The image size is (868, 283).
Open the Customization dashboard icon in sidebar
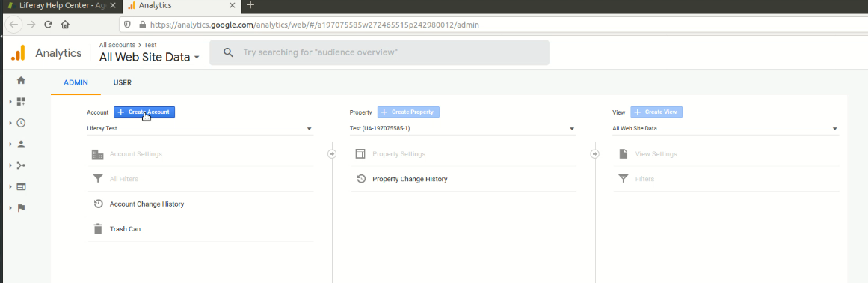coord(21,101)
